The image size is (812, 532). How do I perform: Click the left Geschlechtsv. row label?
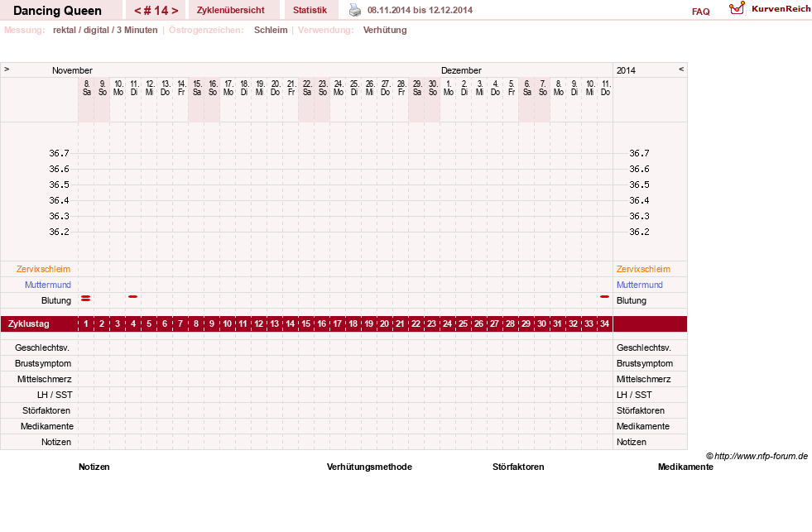[42, 347]
